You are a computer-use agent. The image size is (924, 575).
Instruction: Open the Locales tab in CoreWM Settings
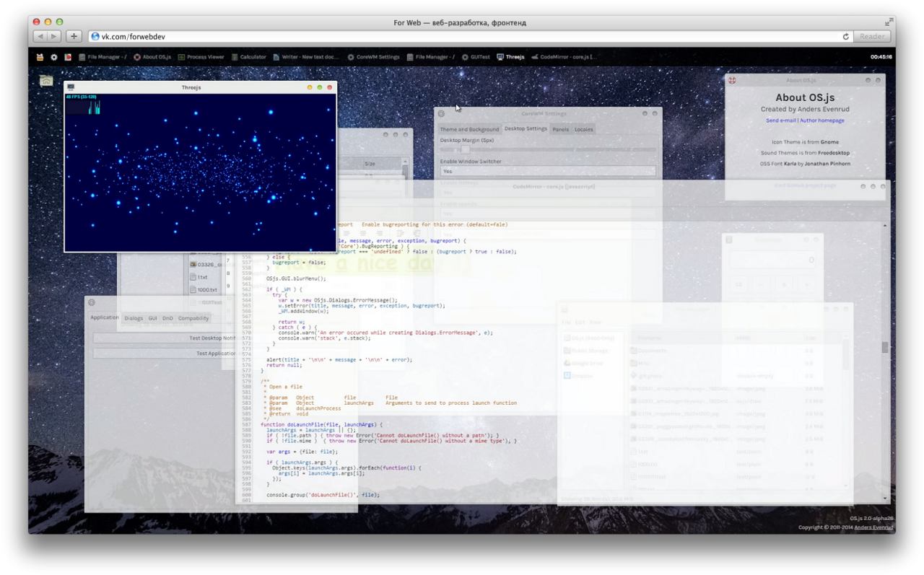click(x=584, y=129)
